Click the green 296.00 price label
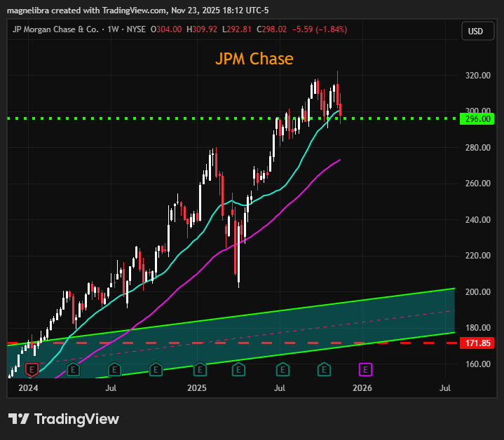This screenshot has height=440, width=504. (477, 119)
